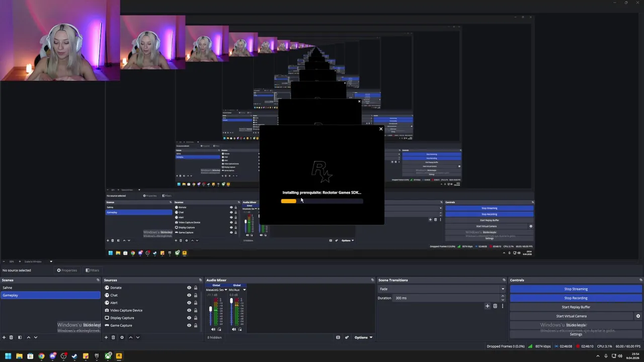Move source down in Sources panel

(x=137, y=337)
